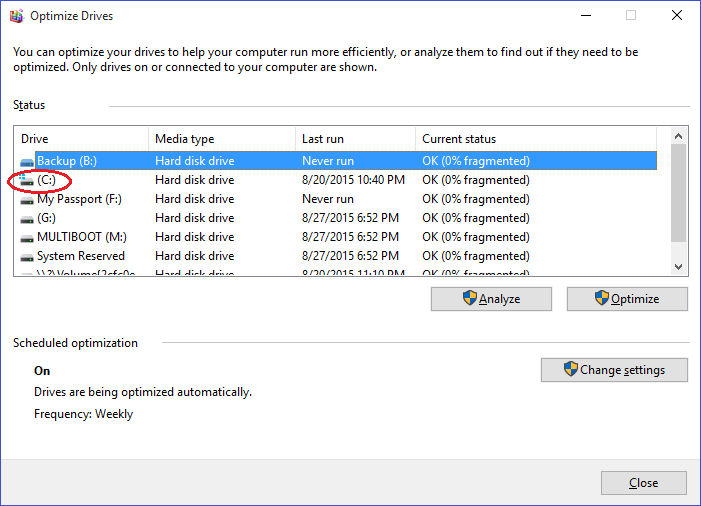Click the Backup (B:) drive icon

27,161
